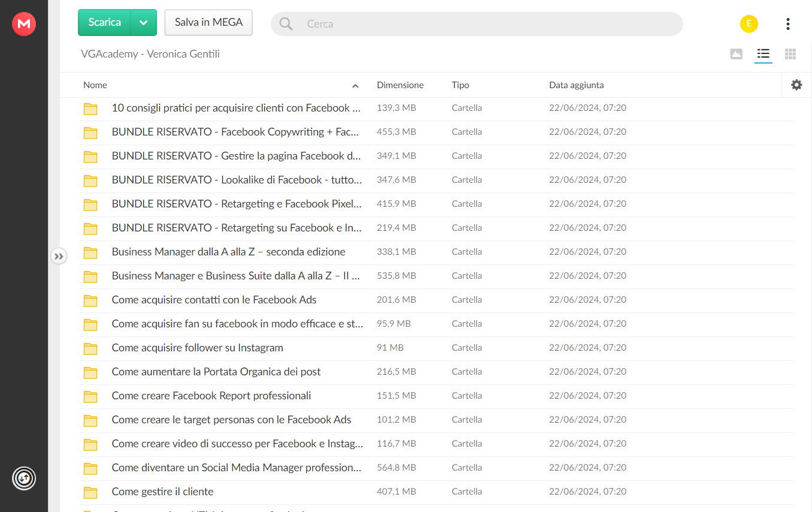This screenshot has height=512, width=812.
Task: Toggle sort order on Nome column arrow
Action: pos(355,86)
